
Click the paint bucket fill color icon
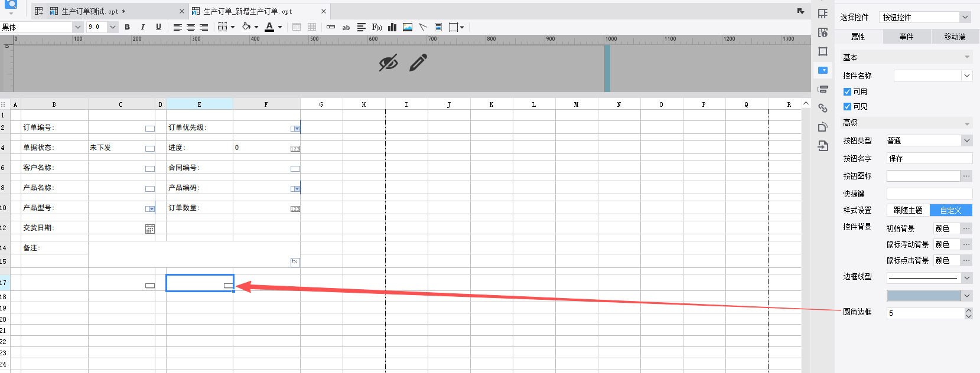click(246, 27)
